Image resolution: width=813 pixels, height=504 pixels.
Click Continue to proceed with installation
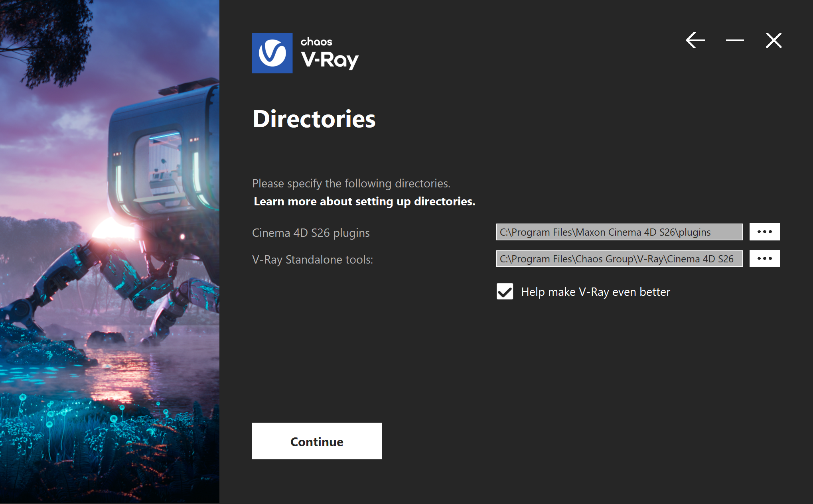point(317,441)
